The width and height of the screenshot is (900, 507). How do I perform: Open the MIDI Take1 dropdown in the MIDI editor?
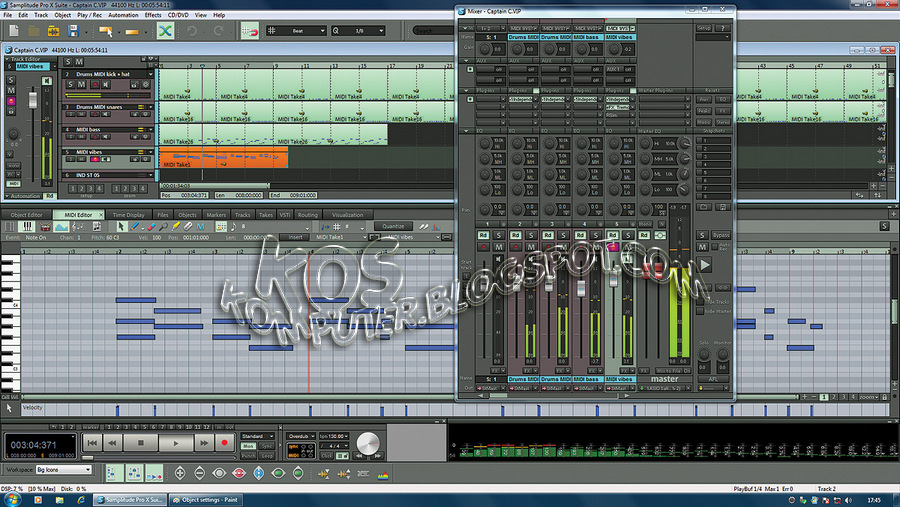coord(340,237)
